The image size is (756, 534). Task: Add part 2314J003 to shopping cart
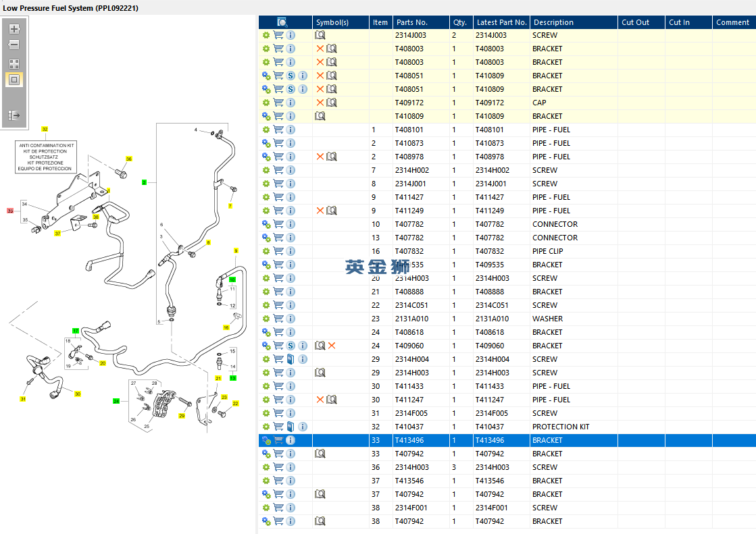[278, 35]
